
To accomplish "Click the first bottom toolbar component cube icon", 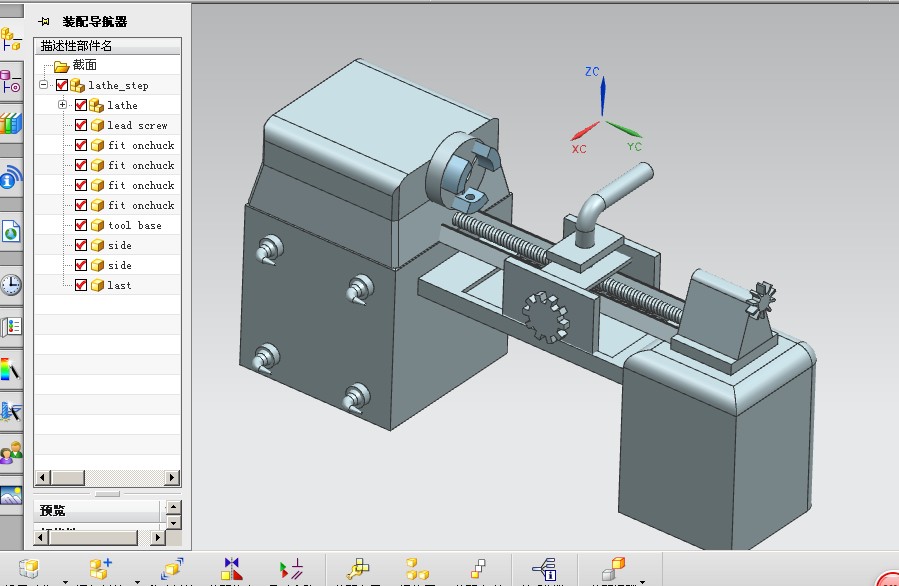I will point(29,568).
